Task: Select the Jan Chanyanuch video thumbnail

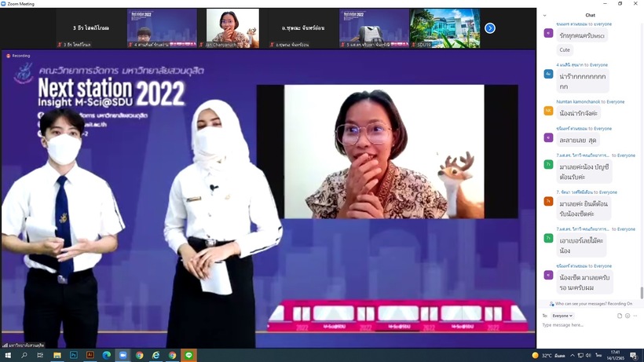Action: [x=232, y=28]
